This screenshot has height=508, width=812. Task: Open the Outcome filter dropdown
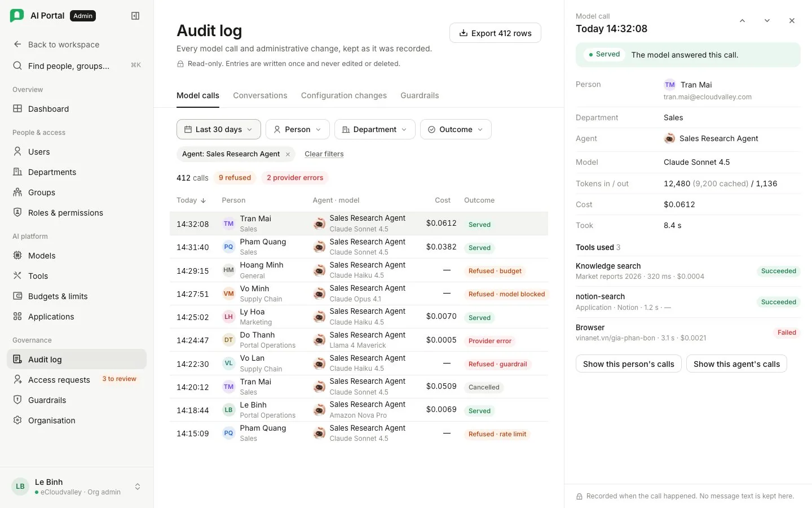[x=456, y=129]
